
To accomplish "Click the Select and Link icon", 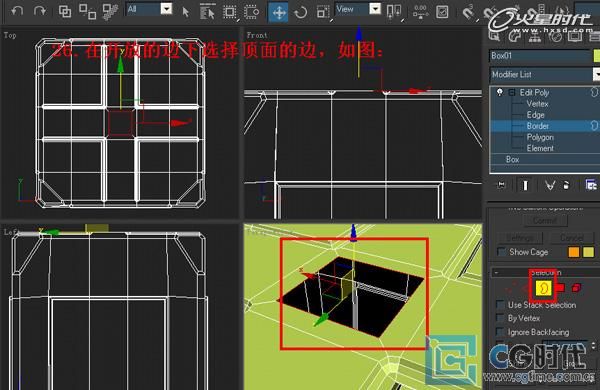I will coord(65,11).
